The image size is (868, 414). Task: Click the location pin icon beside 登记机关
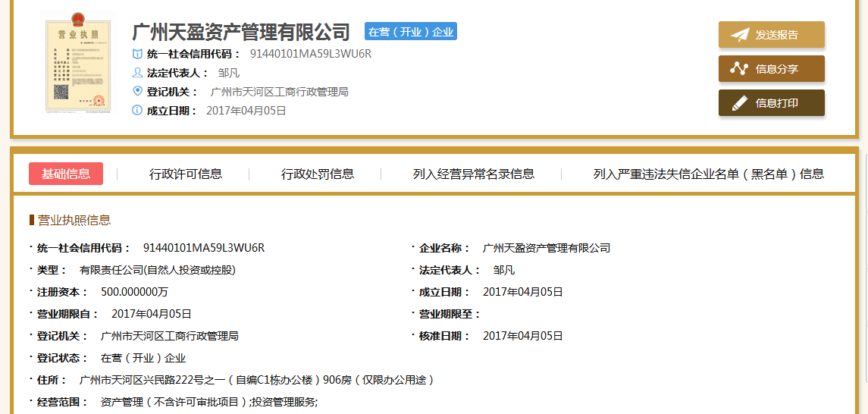(137, 91)
